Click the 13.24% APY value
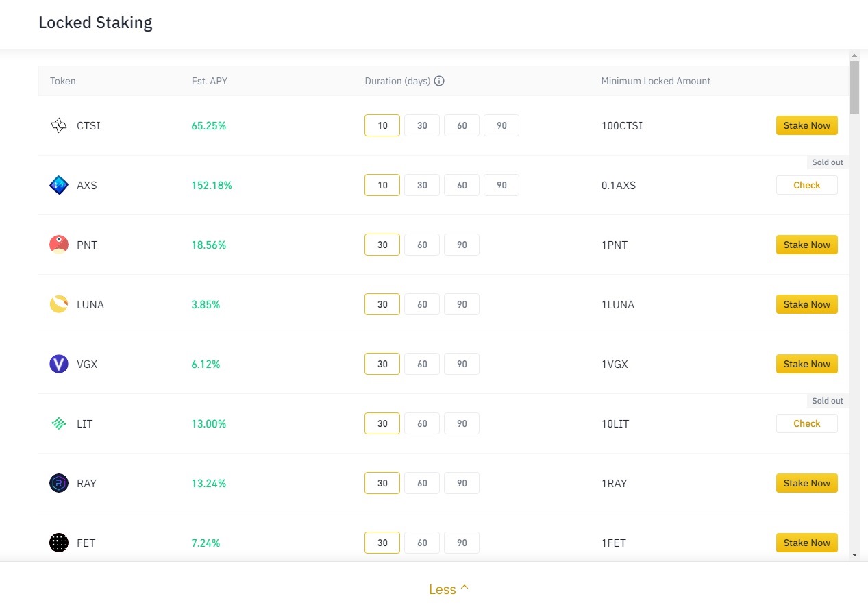The image size is (868, 605). [x=209, y=483]
